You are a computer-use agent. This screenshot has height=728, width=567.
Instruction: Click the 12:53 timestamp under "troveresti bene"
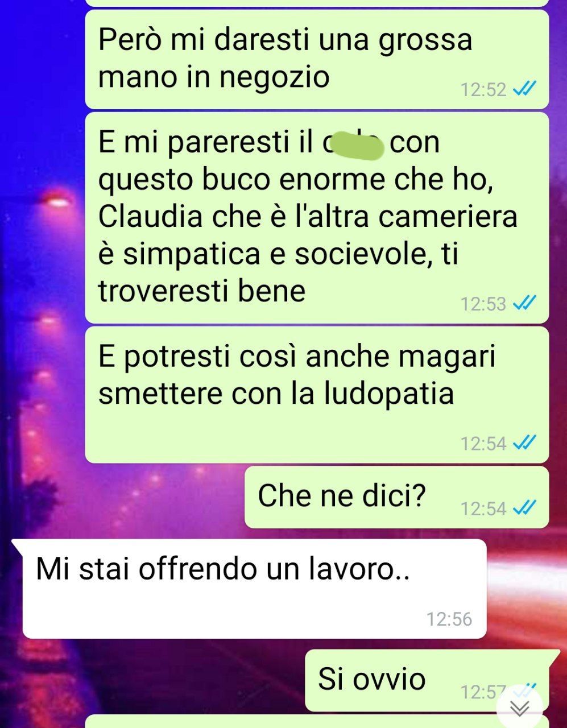click(x=483, y=304)
